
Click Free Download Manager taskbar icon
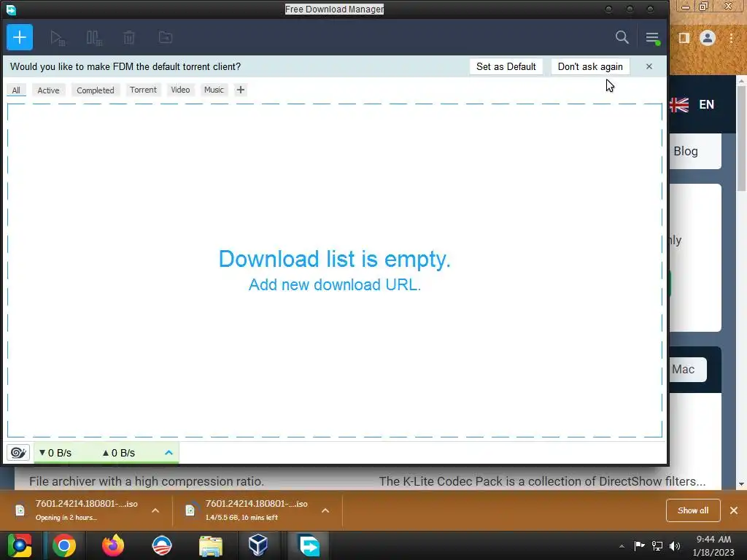coord(309,545)
